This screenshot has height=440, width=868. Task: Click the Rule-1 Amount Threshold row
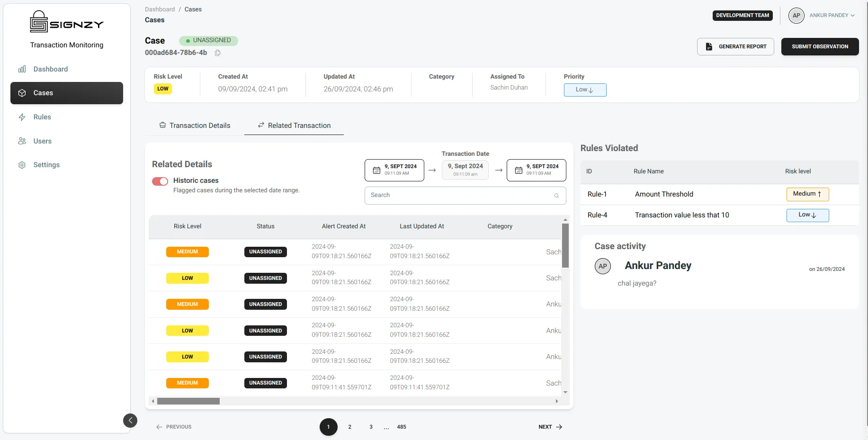tap(719, 194)
